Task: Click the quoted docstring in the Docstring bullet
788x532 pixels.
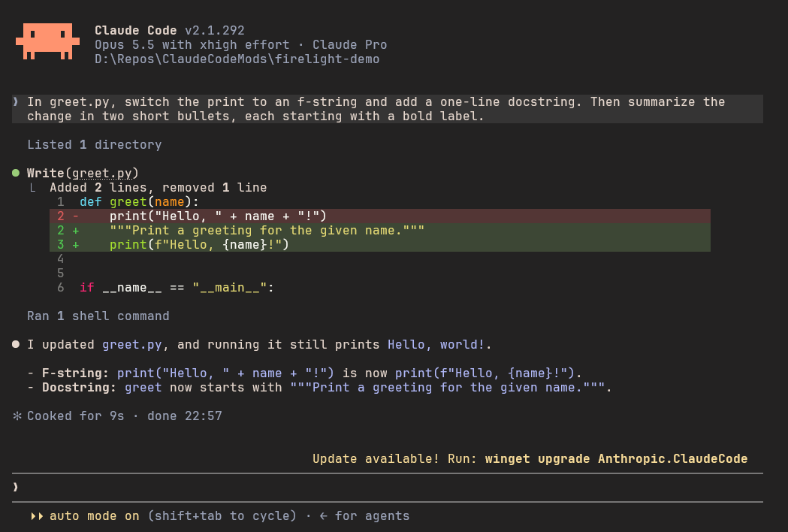Action: click(447, 388)
